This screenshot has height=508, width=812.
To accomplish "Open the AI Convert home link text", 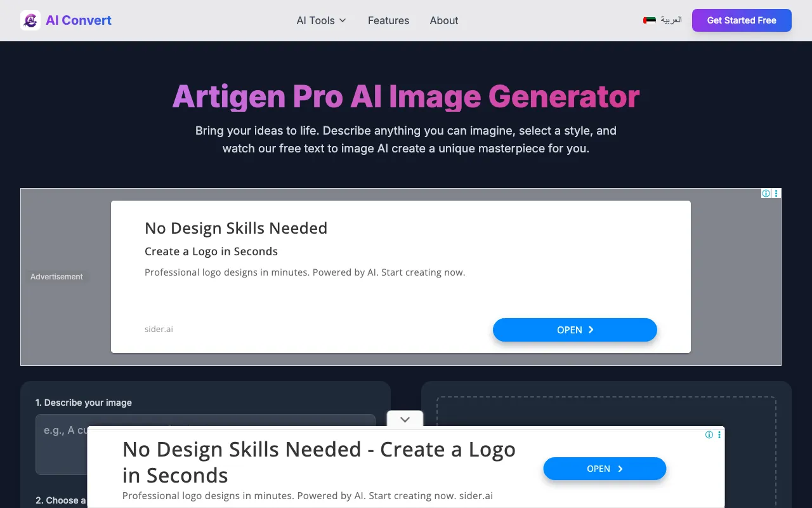I will (79, 20).
